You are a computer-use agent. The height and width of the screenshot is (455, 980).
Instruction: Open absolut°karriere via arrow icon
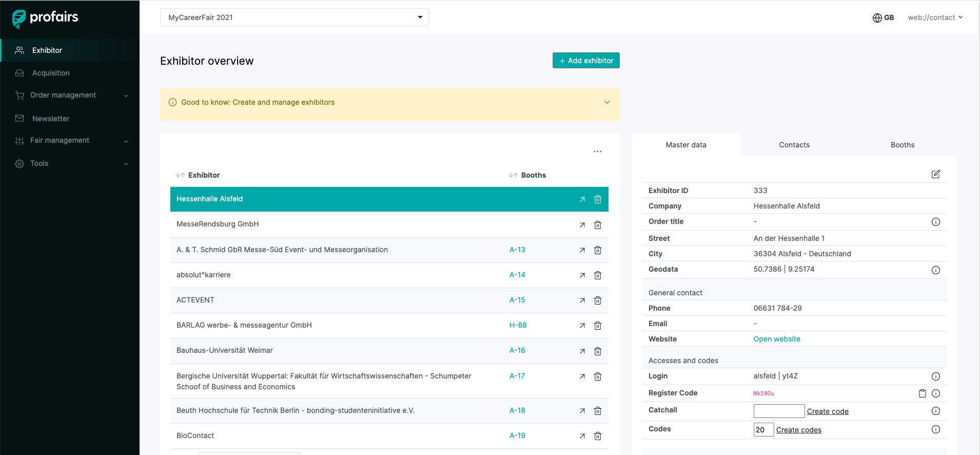point(582,275)
